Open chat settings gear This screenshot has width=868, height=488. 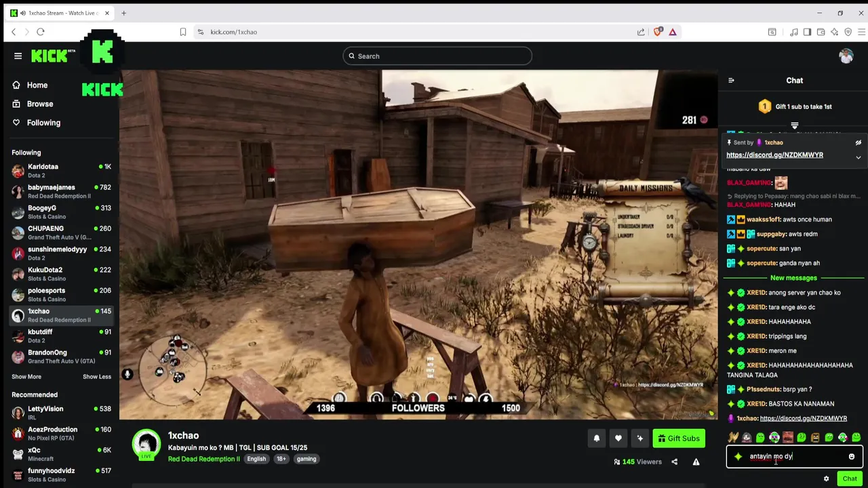coord(826,479)
